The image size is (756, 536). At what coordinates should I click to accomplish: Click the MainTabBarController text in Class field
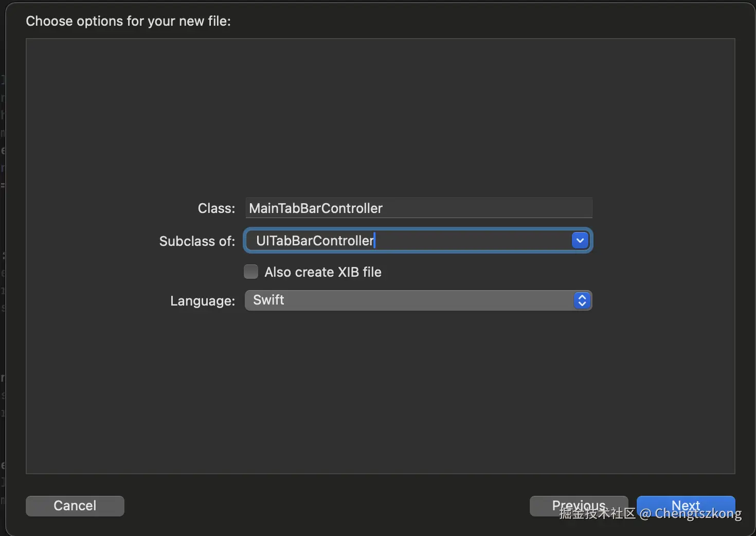[x=316, y=208]
